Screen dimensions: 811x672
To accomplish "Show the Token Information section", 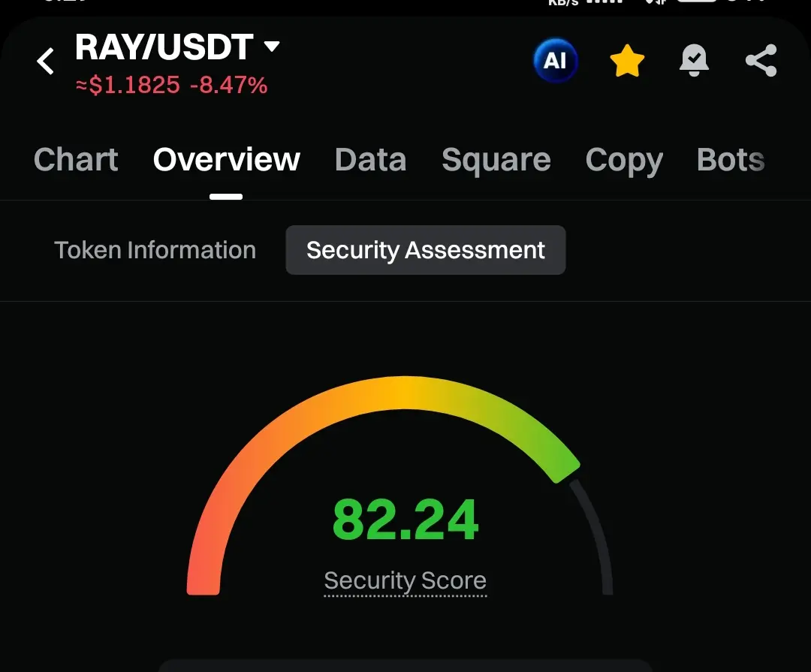I will [x=155, y=250].
